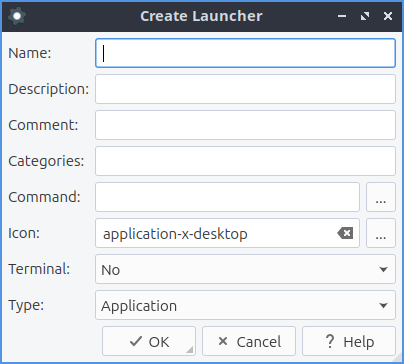Browse for a command with the ellipsis button
This screenshot has width=404, height=364.
pyautogui.click(x=381, y=197)
